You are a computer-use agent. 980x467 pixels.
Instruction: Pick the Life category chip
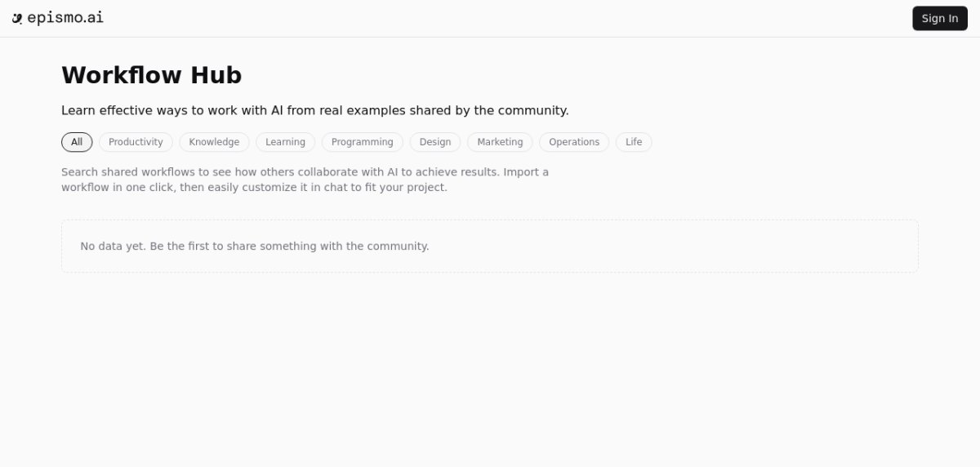click(x=634, y=142)
